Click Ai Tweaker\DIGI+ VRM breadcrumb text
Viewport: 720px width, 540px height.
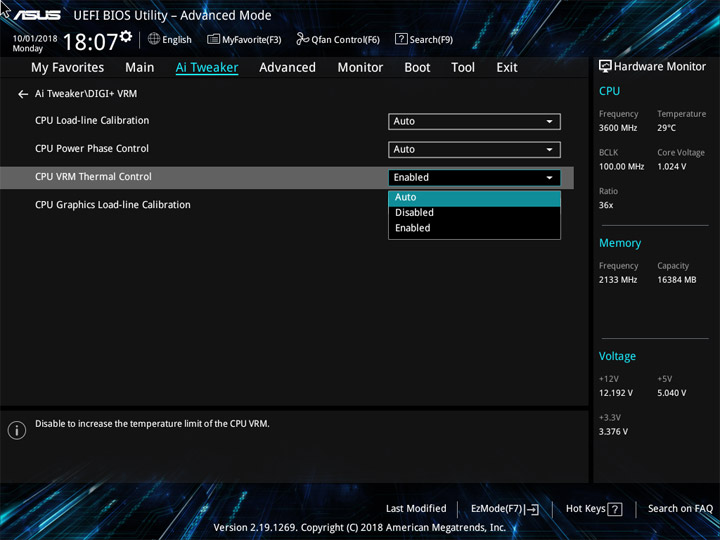pos(86,94)
